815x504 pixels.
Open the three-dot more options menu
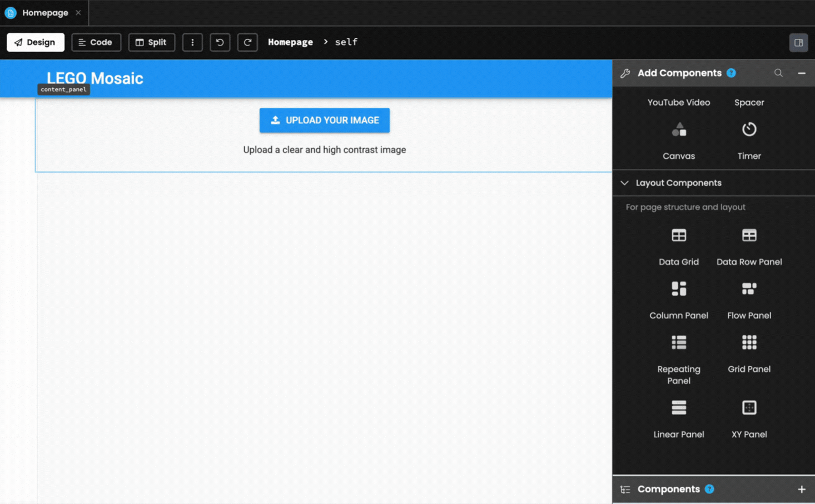point(192,42)
